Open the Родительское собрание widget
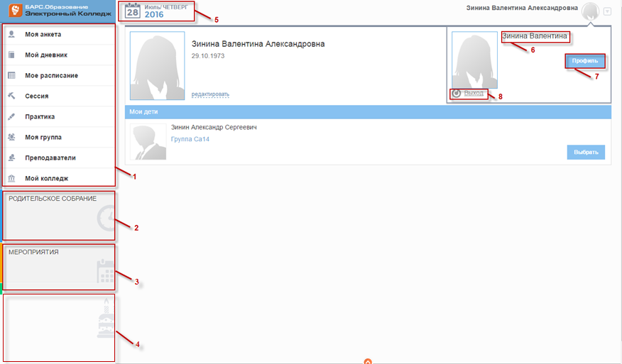 (60, 215)
